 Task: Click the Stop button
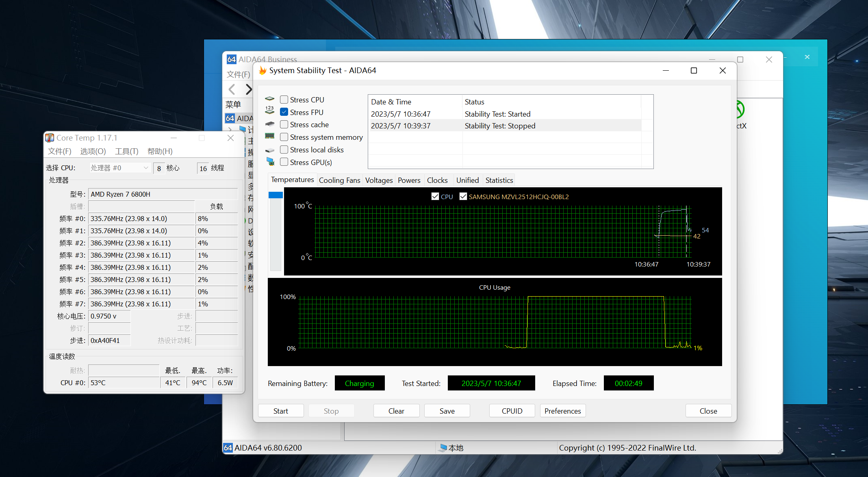coord(331,411)
